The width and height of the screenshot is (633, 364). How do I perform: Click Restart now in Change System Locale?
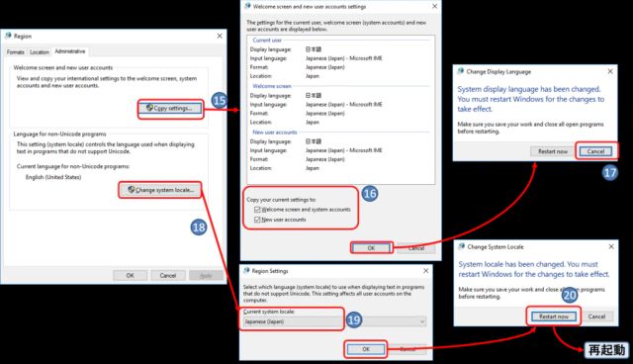[x=554, y=317]
